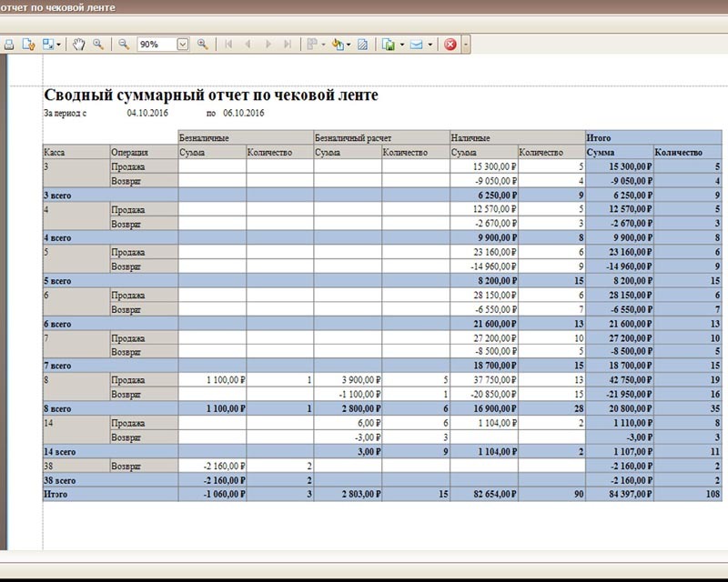Screen dimensions: 728x582
Task: Go to previous page
Action: pos(248,44)
